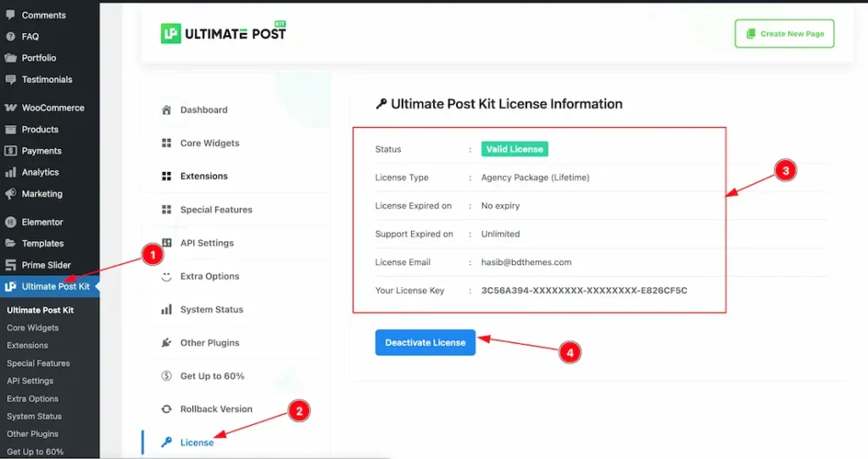Click the License key icon
This screenshot has height=459, width=868.
(x=167, y=442)
